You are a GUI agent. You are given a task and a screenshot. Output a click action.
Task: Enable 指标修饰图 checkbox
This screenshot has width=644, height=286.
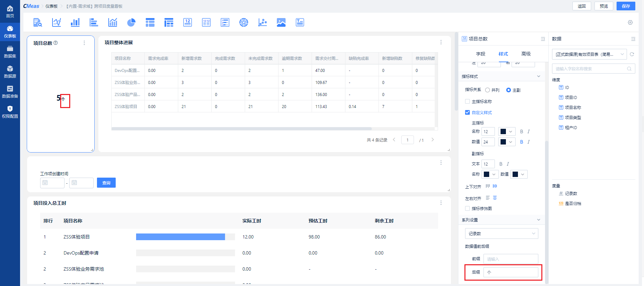pos(467,208)
